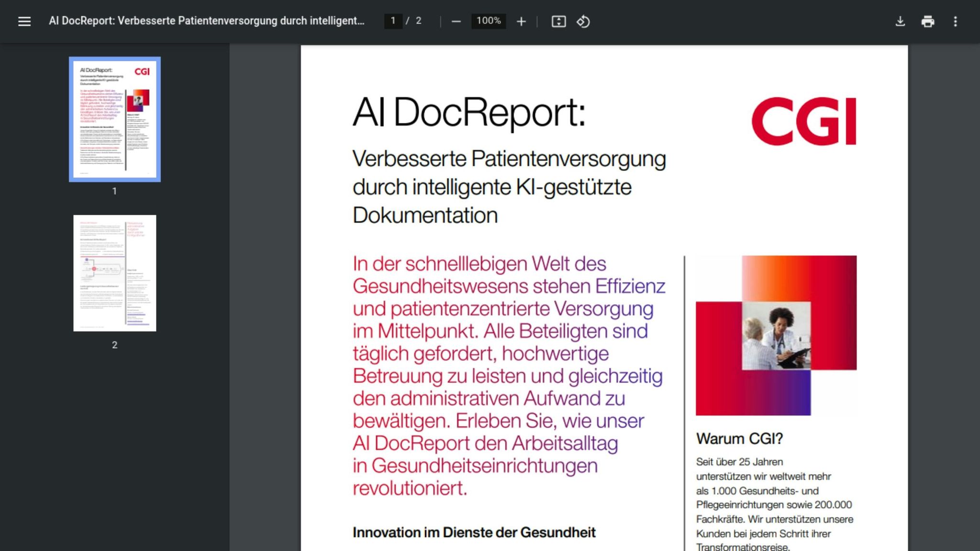Print the document
The width and height of the screenshot is (980, 551).
(927, 21)
